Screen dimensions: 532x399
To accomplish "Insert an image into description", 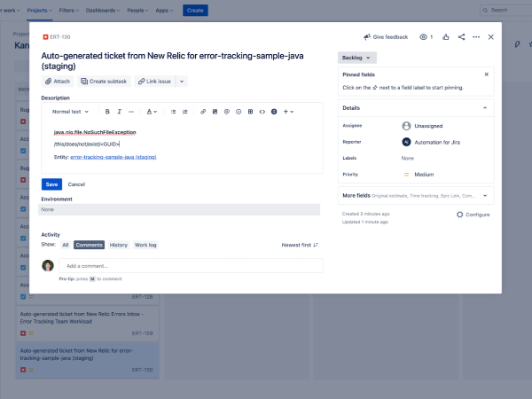I will coord(215,112).
